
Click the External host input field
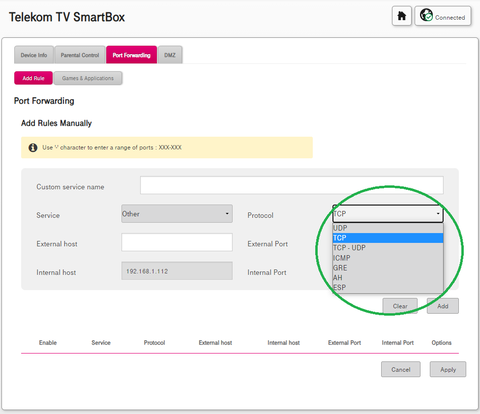click(177, 242)
